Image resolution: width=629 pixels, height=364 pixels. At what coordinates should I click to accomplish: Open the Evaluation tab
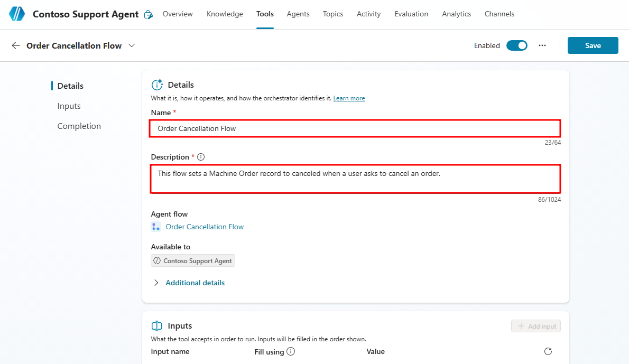pos(411,14)
